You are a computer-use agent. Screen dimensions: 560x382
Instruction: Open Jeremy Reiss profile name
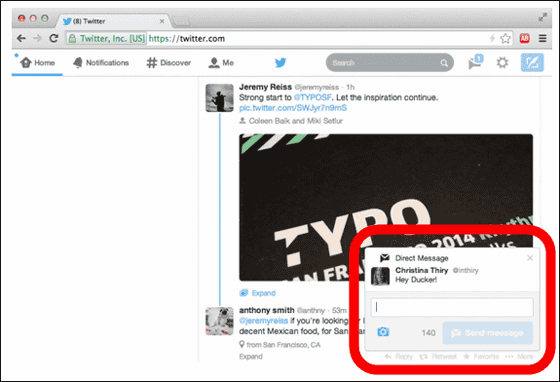(265, 87)
